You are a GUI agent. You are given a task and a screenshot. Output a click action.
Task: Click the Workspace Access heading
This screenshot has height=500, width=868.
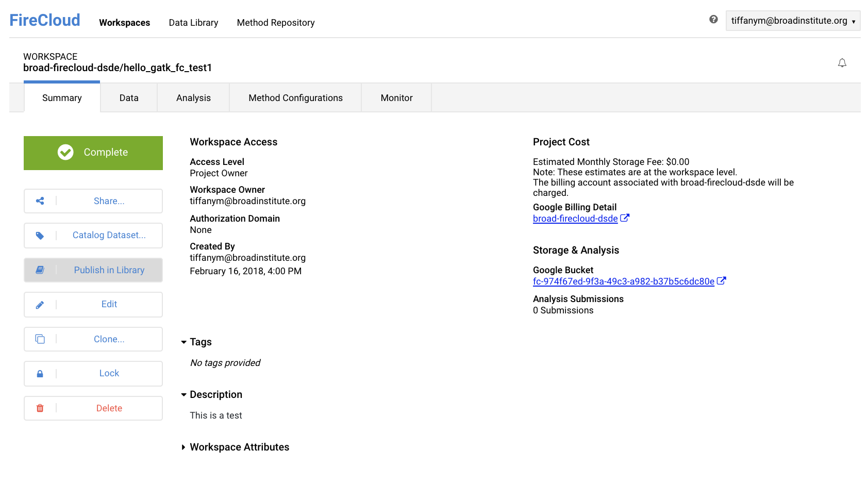point(233,142)
